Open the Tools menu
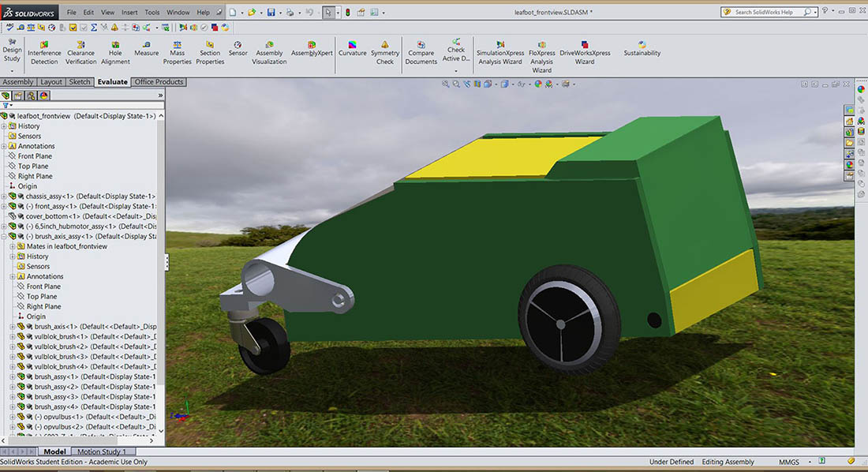This screenshot has width=868, height=472. click(x=152, y=12)
